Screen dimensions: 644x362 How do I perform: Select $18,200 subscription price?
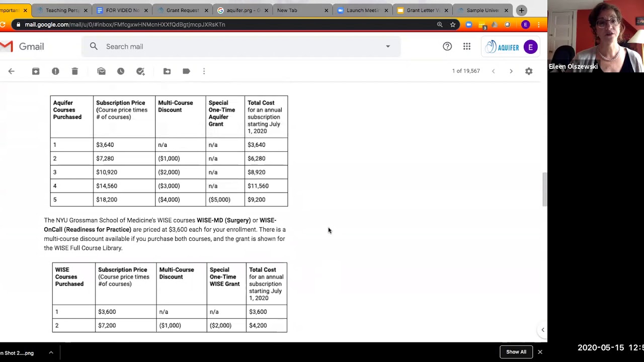(107, 200)
